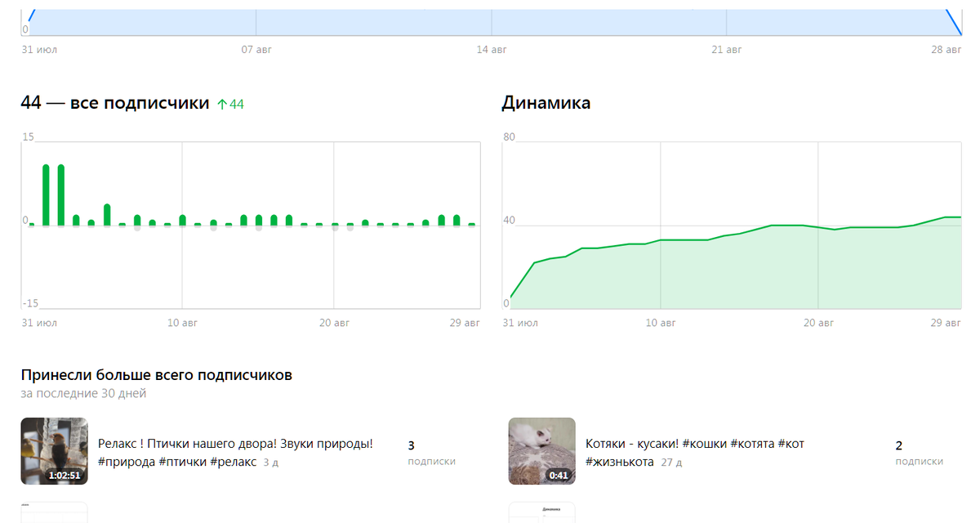980x523 pixels.
Task: Click "21 авг" label on the top chart axis
Action: tap(727, 50)
